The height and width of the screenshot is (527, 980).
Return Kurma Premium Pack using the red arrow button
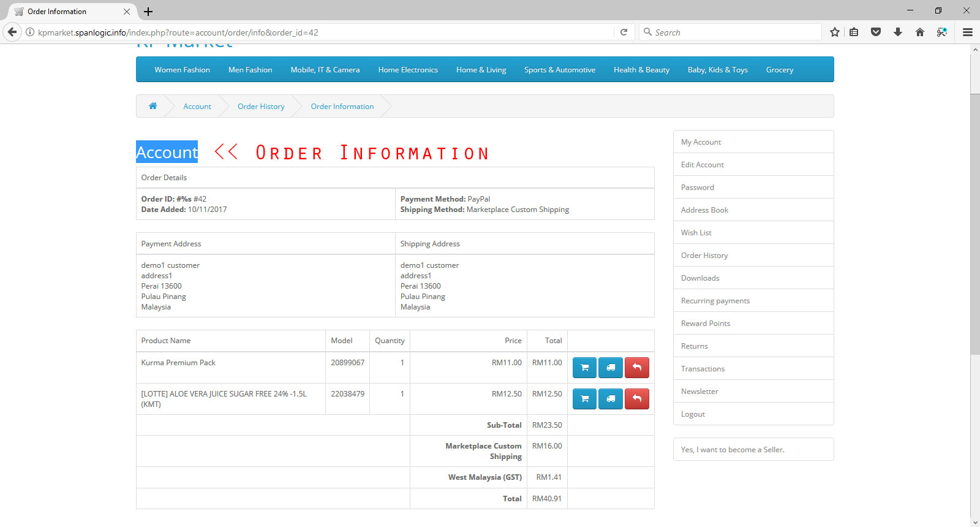(x=637, y=368)
